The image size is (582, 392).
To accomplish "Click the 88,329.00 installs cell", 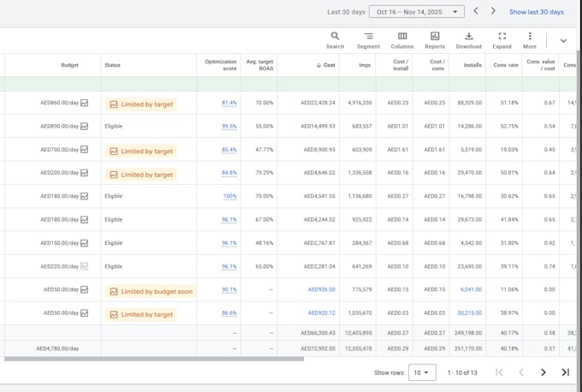I will click(470, 103).
